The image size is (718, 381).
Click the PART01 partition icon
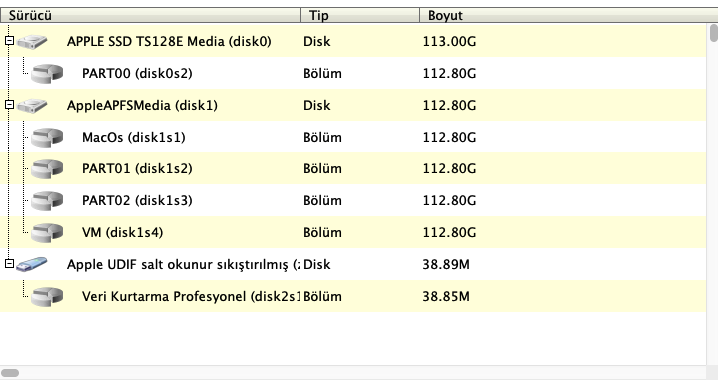point(47,169)
